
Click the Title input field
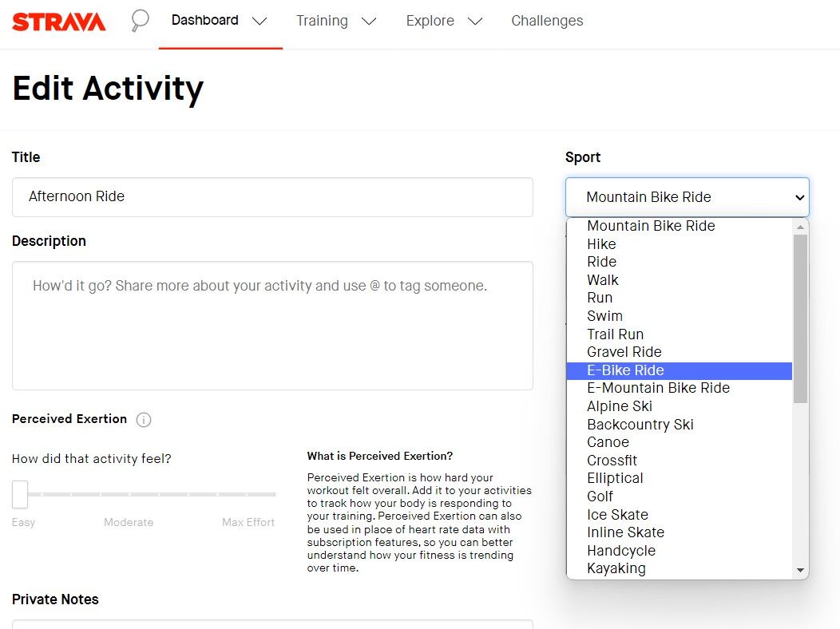[x=272, y=197]
